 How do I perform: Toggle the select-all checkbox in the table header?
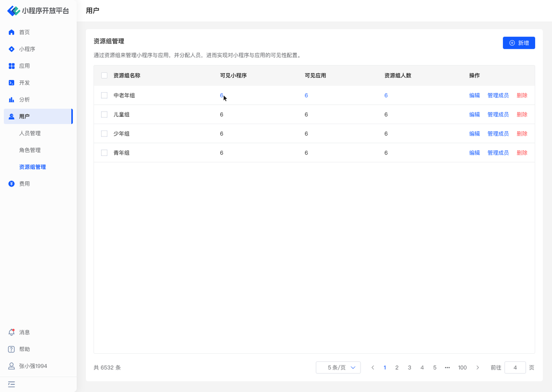(104, 75)
